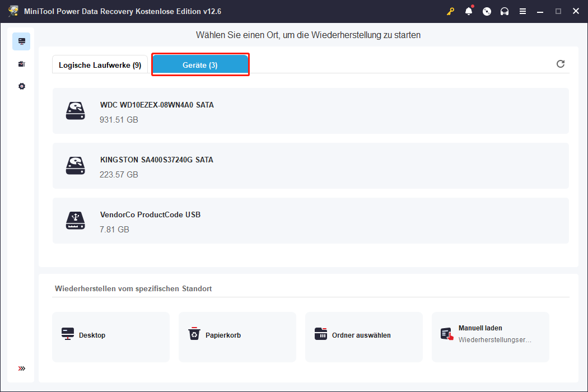Select the recovery monitor sidebar icon
588x392 pixels.
coord(21,41)
